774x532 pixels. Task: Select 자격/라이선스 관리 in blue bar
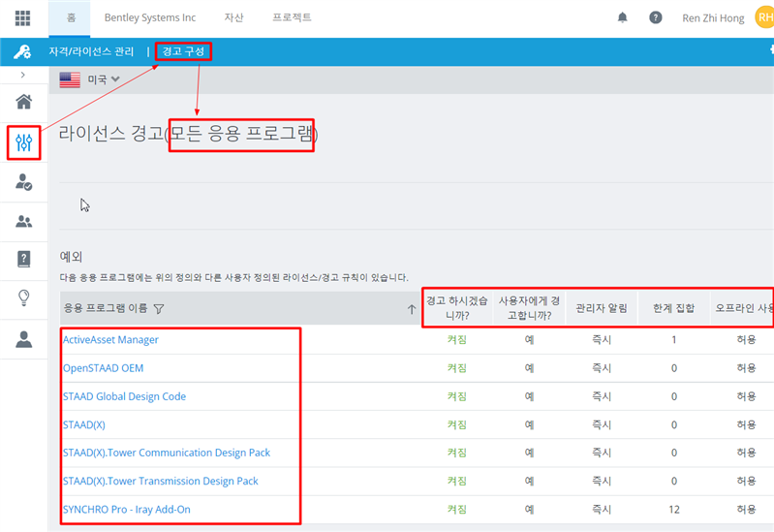91,51
